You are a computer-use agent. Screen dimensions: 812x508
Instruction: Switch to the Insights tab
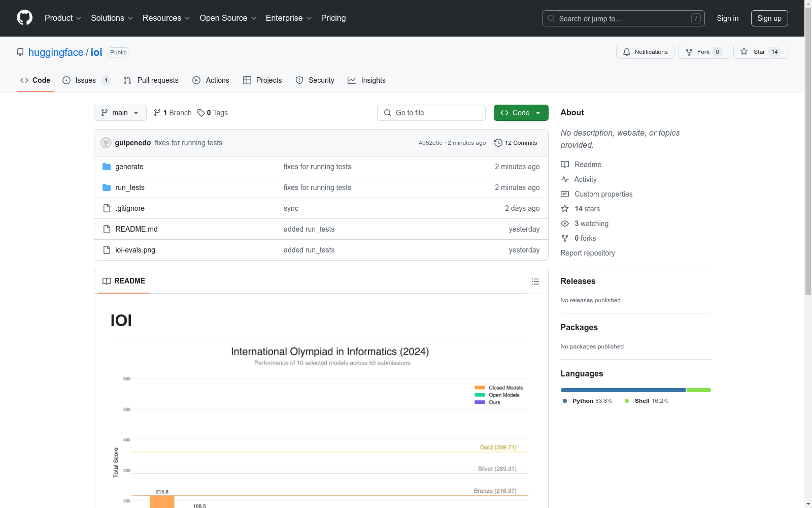tap(366, 80)
